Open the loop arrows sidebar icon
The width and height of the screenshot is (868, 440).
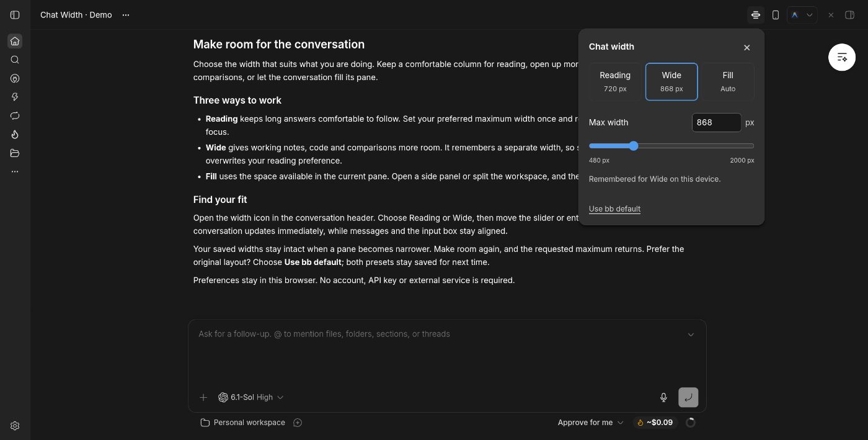pos(15,115)
